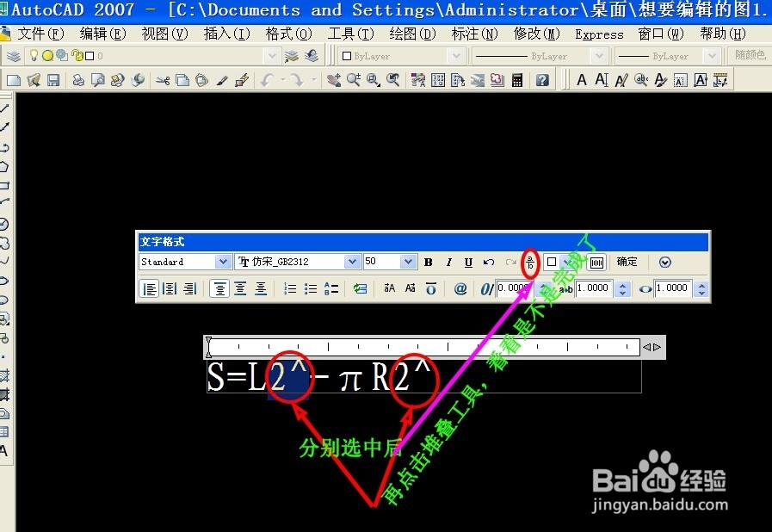This screenshot has width=772, height=532.
Task: Apply numbered list formatting
Action: point(290,288)
